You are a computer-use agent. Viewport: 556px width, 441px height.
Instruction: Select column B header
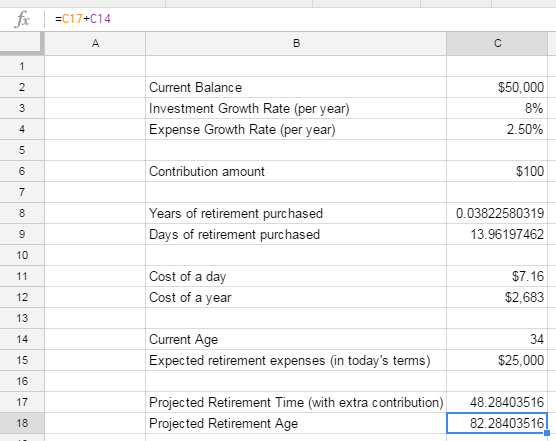[x=296, y=43]
